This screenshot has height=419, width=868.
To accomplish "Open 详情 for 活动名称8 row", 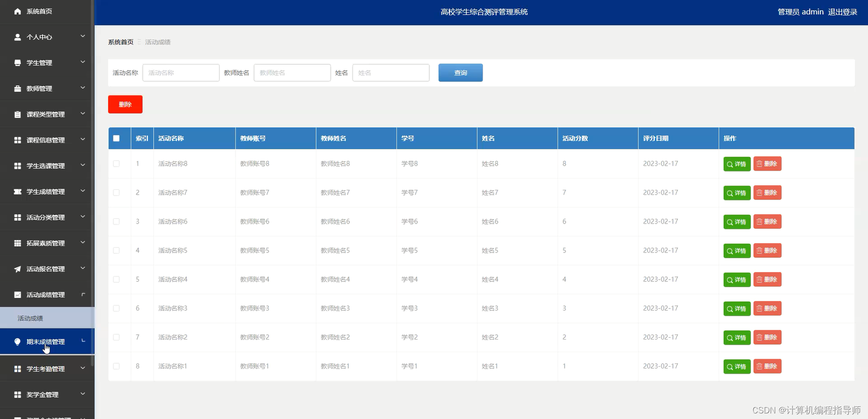I will (737, 164).
